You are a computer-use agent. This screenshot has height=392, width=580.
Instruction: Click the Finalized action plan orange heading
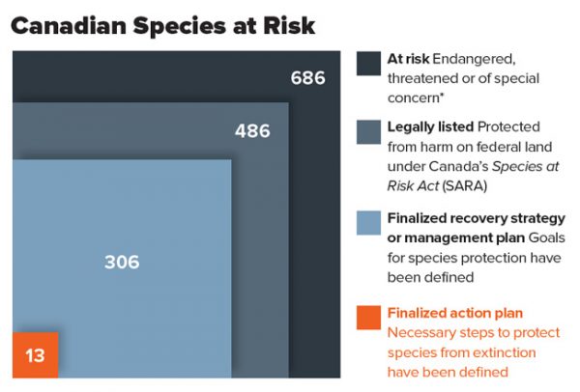point(455,313)
